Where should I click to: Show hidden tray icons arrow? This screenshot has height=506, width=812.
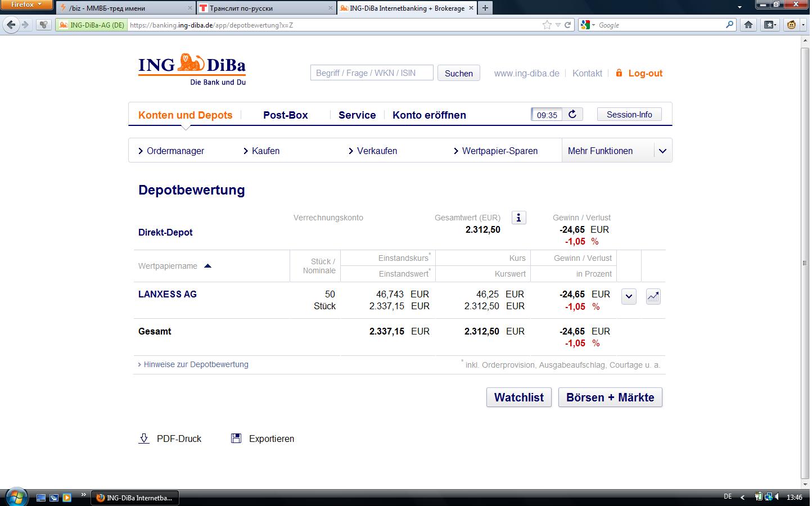(742, 497)
